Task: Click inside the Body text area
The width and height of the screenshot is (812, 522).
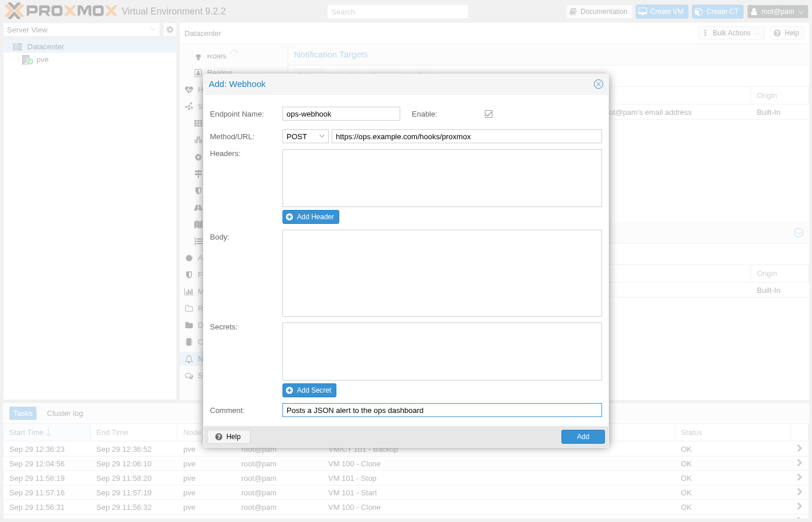Action: click(x=442, y=273)
